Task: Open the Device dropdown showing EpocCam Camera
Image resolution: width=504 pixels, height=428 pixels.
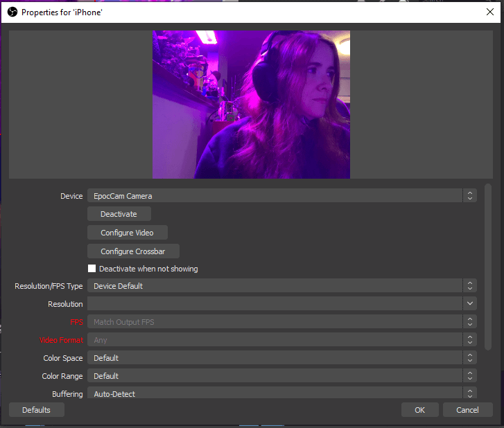Action: 282,195
